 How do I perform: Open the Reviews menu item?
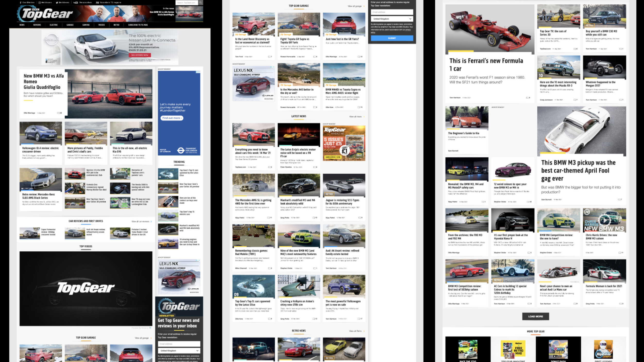pos(37,25)
